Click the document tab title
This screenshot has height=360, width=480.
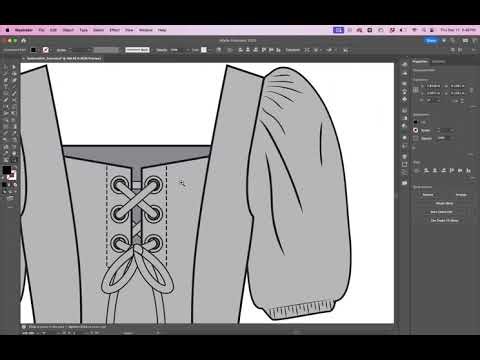64,58
